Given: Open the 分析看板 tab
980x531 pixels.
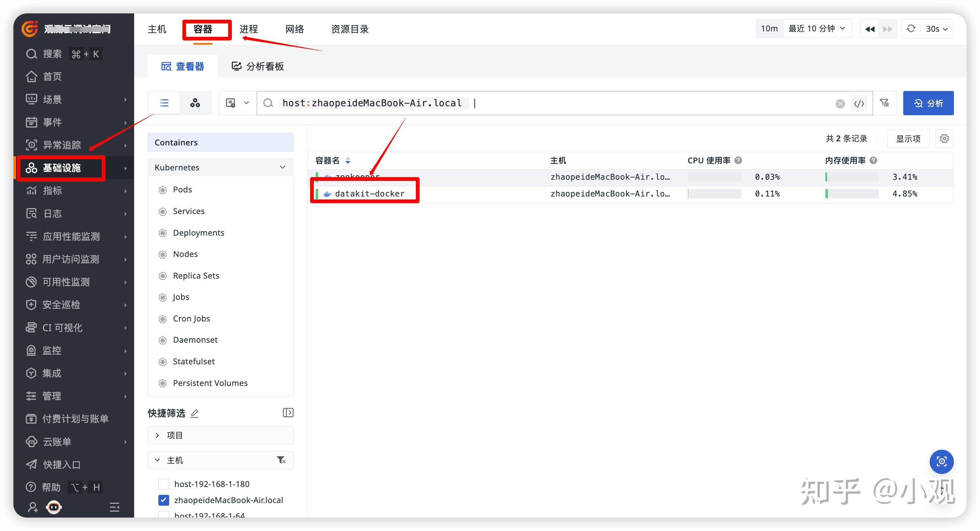Looking at the screenshot, I should [257, 66].
